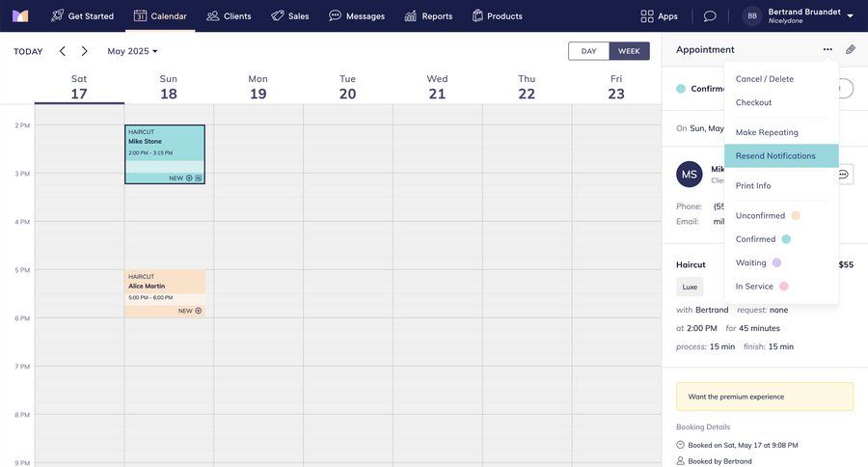Click Want the premium experience banner
Screen dimensions: 868x467
pos(765,397)
